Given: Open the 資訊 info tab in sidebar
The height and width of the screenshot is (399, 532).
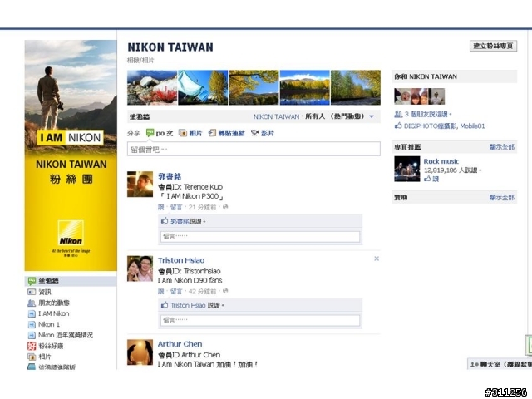Looking at the screenshot, I should point(44,292).
